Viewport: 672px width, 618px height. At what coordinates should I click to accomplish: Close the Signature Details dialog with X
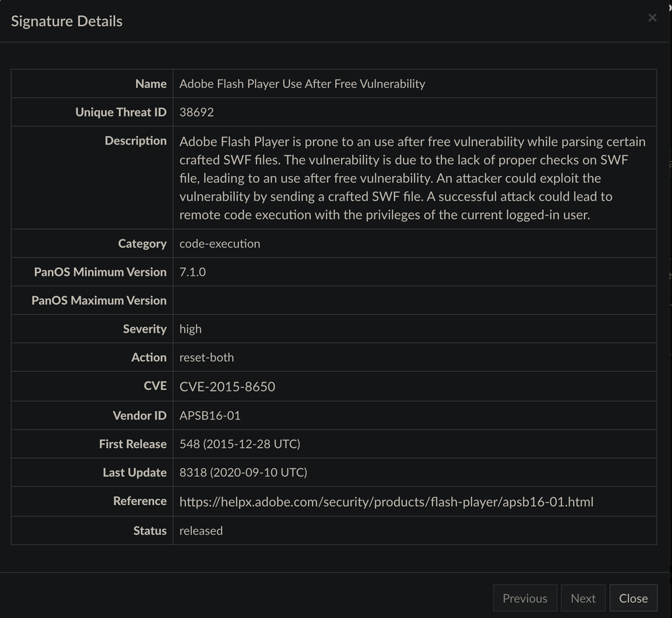[x=652, y=18]
